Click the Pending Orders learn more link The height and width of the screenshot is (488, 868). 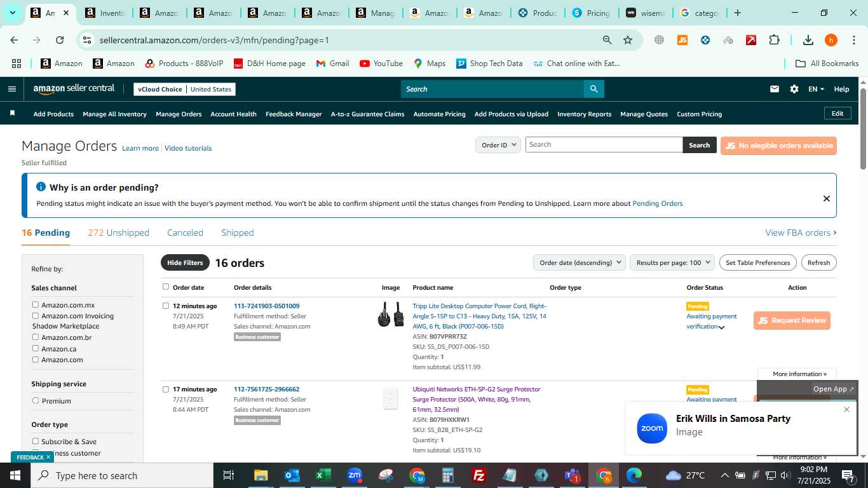click(658, 203)
